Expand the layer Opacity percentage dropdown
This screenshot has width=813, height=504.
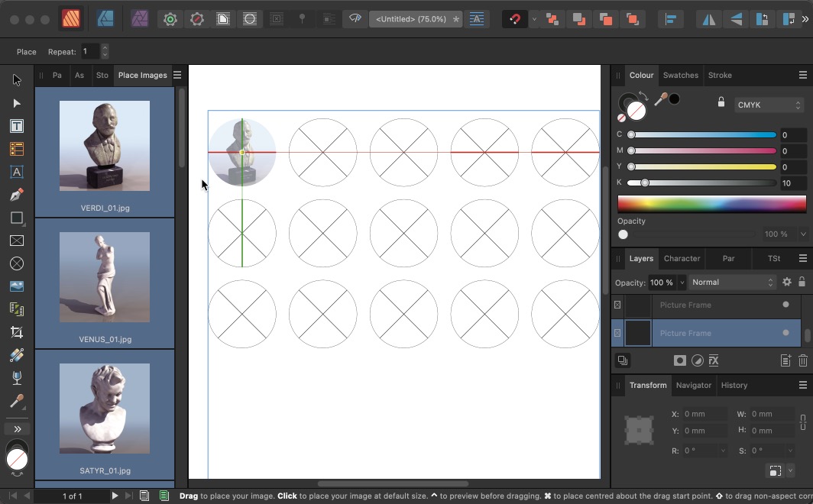(682, 282)
